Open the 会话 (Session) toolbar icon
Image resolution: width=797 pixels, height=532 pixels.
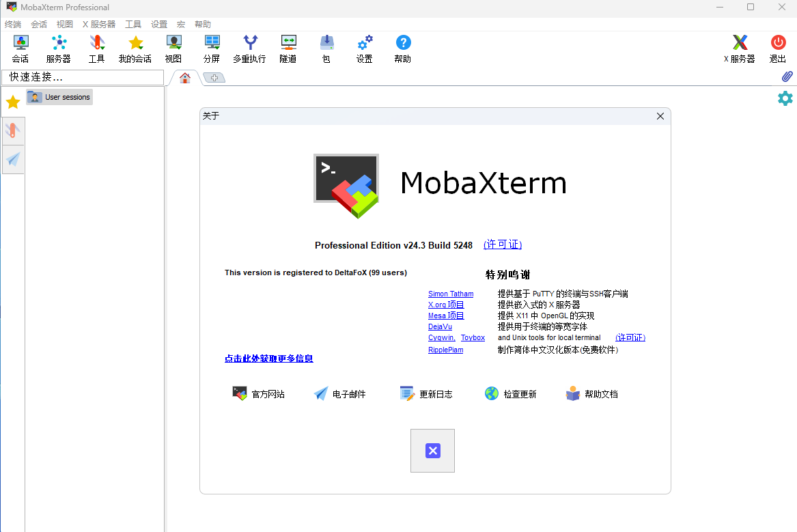(x=20, y=48)
